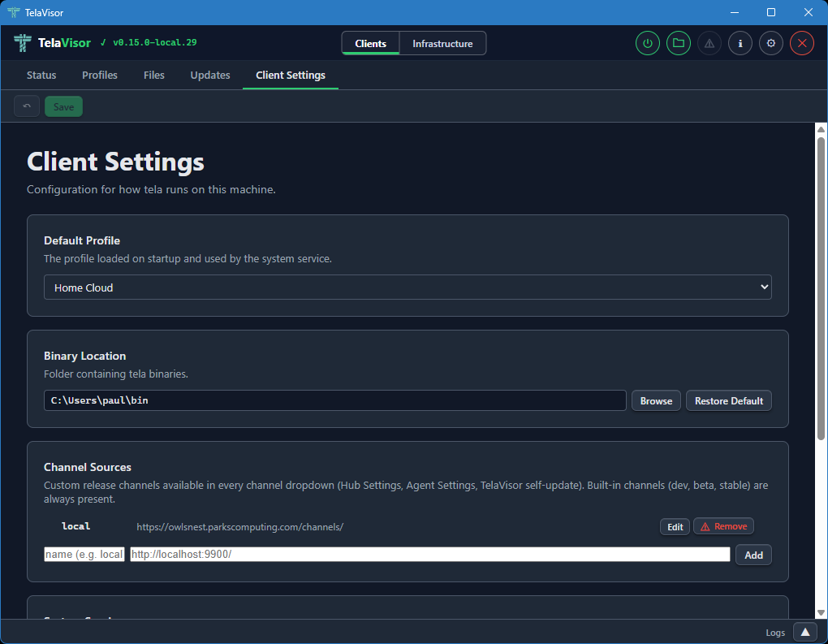Click the scrollbar down arrow

tap(821, 613)
